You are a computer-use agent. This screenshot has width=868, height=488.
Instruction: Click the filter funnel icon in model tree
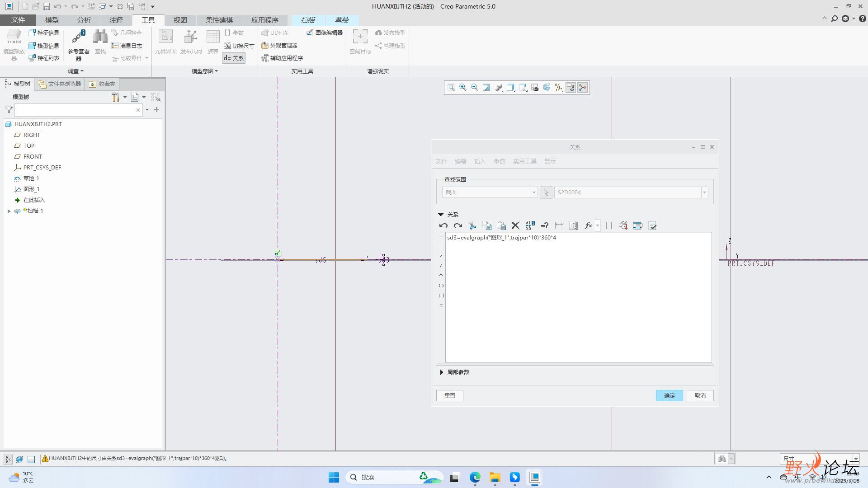[x=9, y=110]
